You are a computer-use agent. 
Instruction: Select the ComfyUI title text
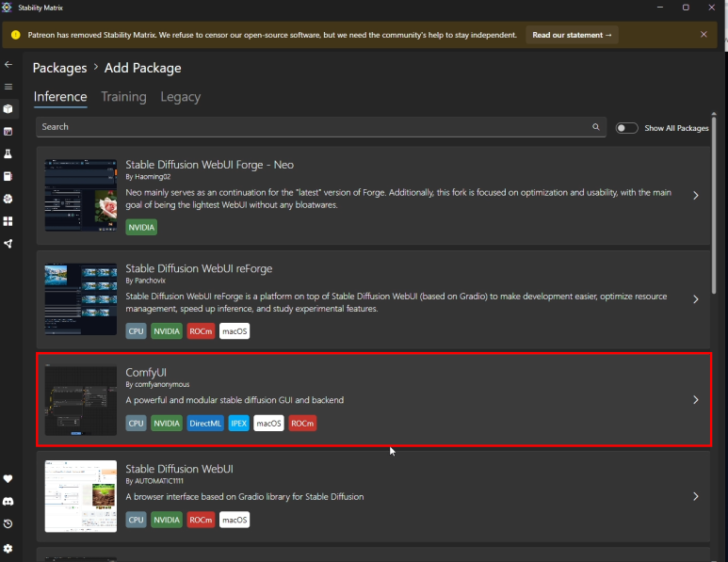point(146,372)
